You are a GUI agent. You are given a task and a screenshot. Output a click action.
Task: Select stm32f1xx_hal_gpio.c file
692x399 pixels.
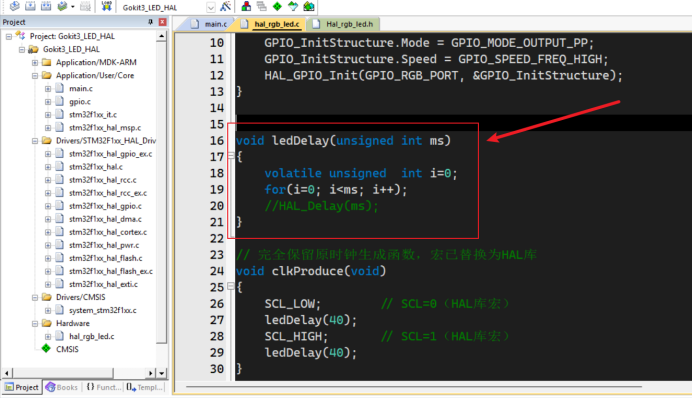point(105,206)
